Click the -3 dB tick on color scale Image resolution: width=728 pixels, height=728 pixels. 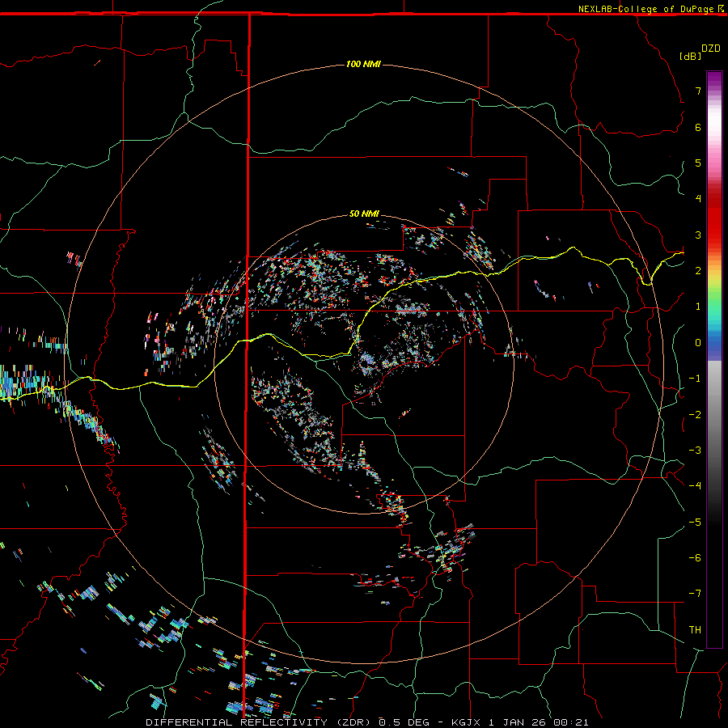click(x=695, y=451)
